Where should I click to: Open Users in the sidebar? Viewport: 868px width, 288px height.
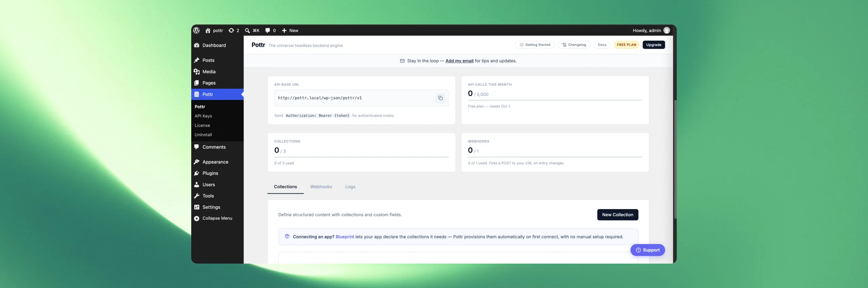tap(217, 185)
